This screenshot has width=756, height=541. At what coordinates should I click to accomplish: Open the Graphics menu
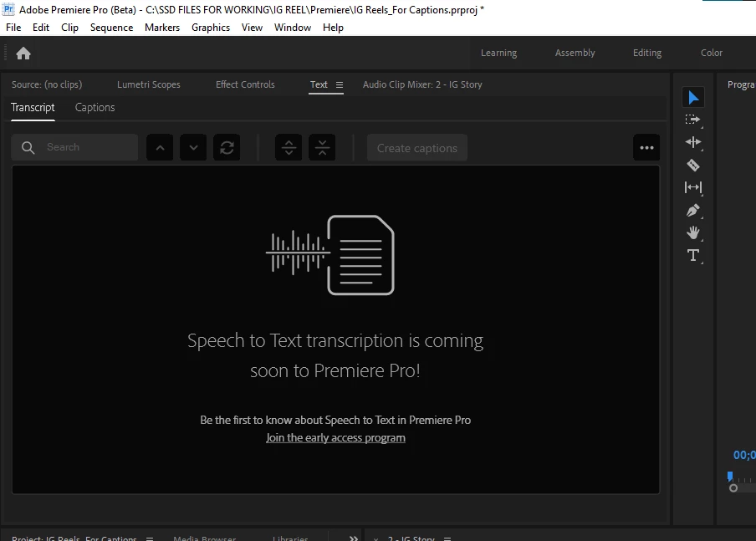coord(211,28)
